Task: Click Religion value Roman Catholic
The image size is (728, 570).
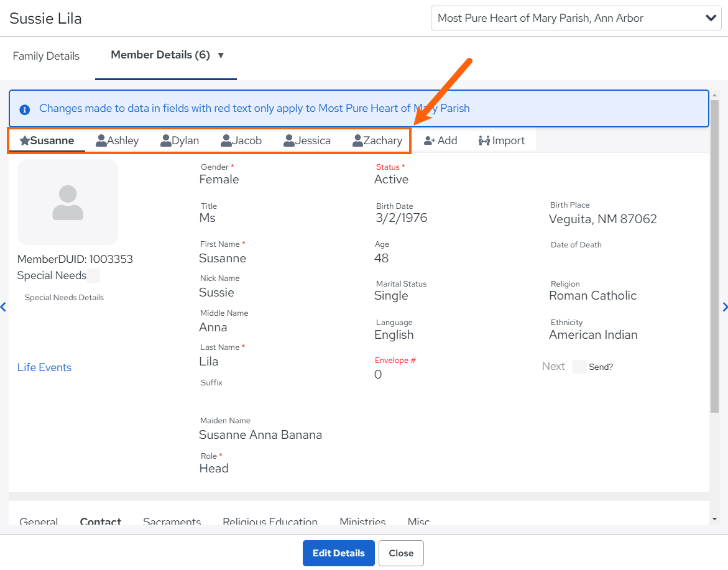Action: point(592,296)
